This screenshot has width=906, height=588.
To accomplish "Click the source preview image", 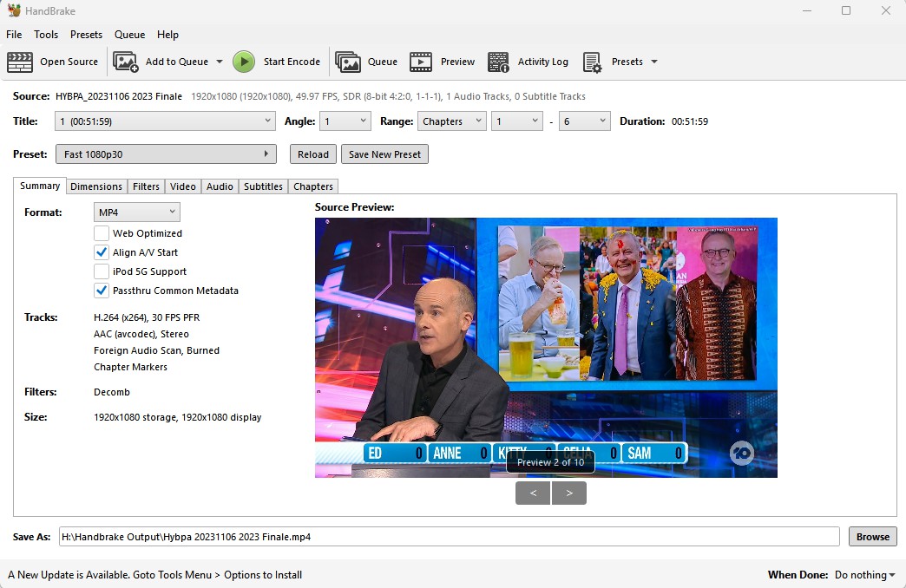I will [x=546, y=347].
